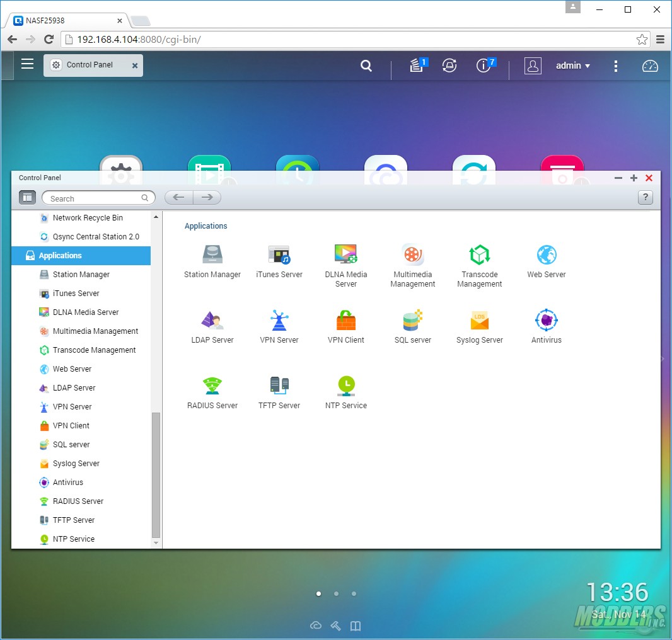Viewport: 672px width, 640px height.
Task: Open DLNA Media Server icon in grid
Action: point(346,254)
